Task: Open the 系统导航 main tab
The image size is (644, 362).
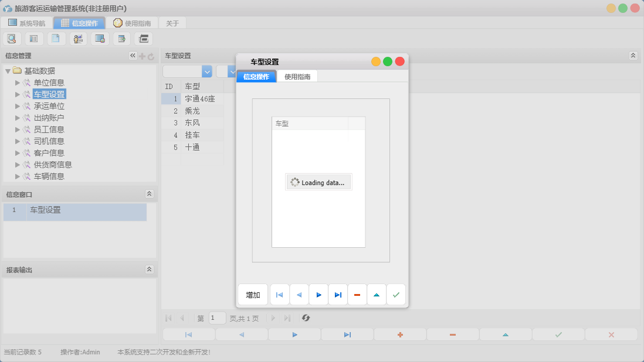Action: [x=27, y=23]
